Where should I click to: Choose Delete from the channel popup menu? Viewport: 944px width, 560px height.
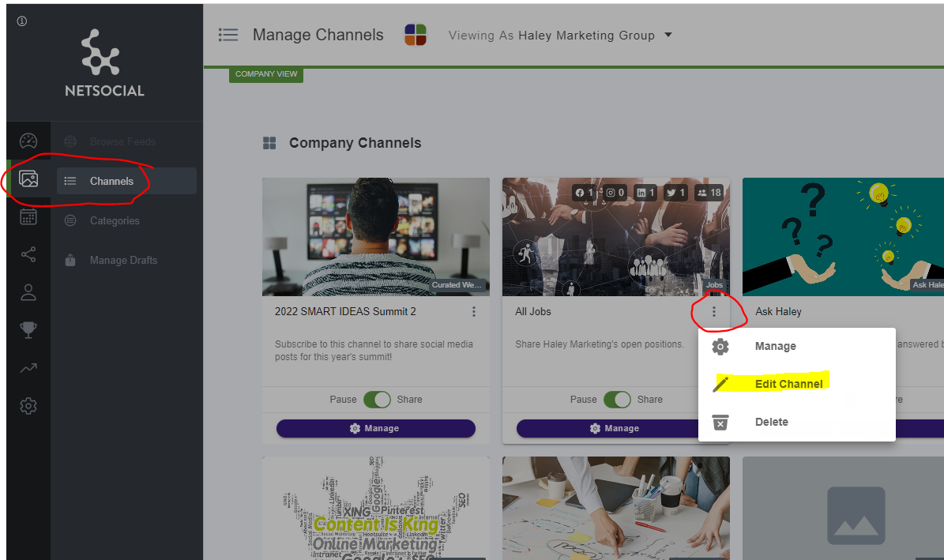point(796,422)
